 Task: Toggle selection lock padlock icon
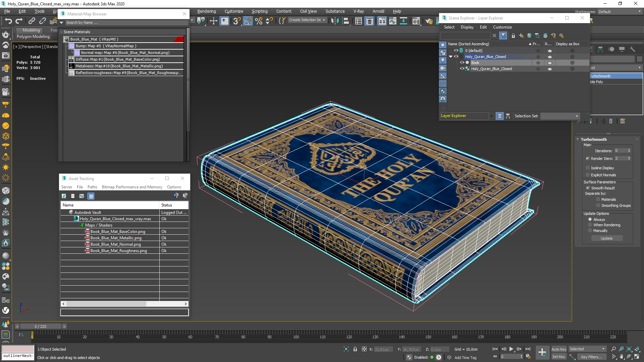point(355,349)
